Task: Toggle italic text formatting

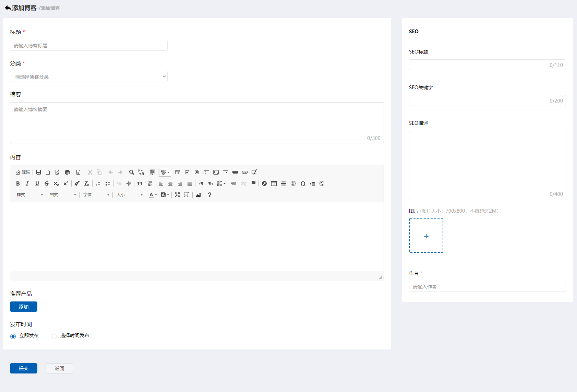Action: click(x=27, y=183)
